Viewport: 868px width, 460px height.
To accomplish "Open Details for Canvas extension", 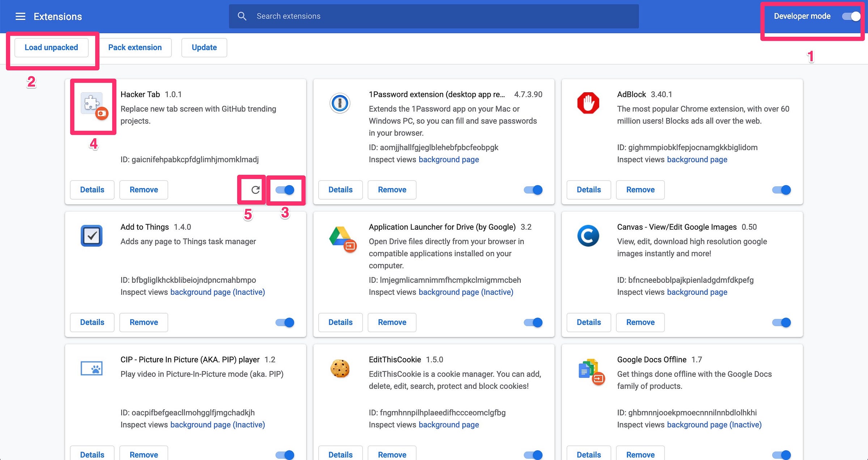I will (x=589, y=323).
